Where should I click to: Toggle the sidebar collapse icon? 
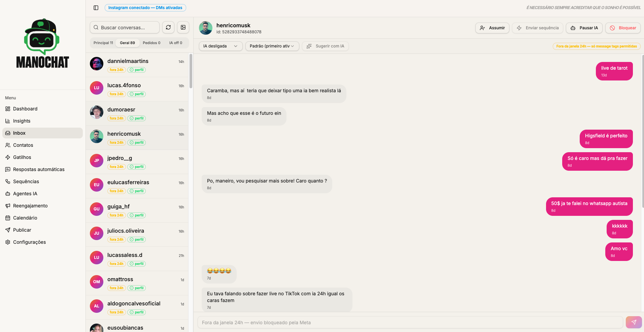[96, 8]
